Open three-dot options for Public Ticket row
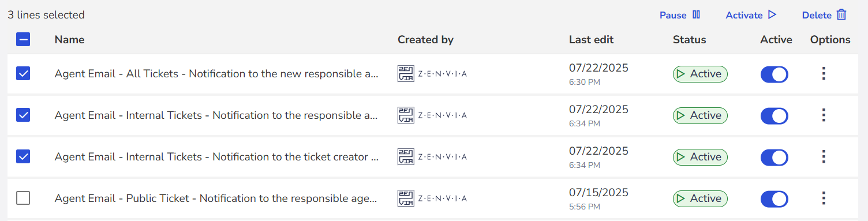The width and height of the screenshot is (868, 221). pyautogui.click(x=824, y=198)
